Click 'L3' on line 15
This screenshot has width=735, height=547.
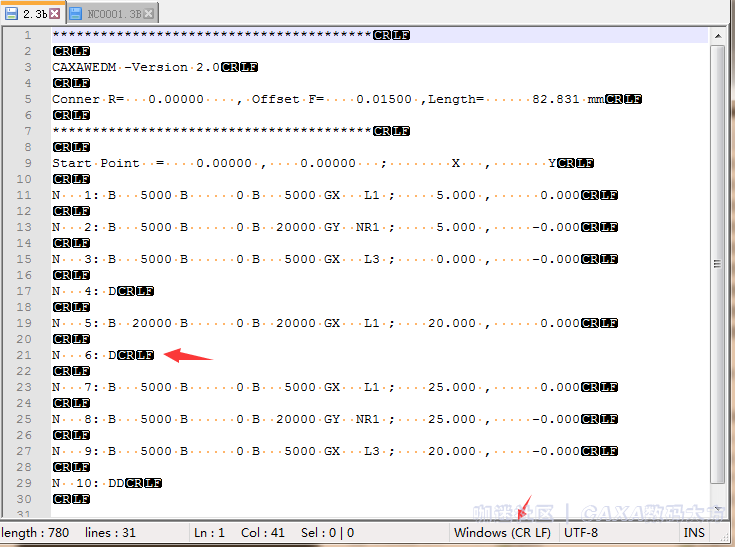tap(372, 259)
